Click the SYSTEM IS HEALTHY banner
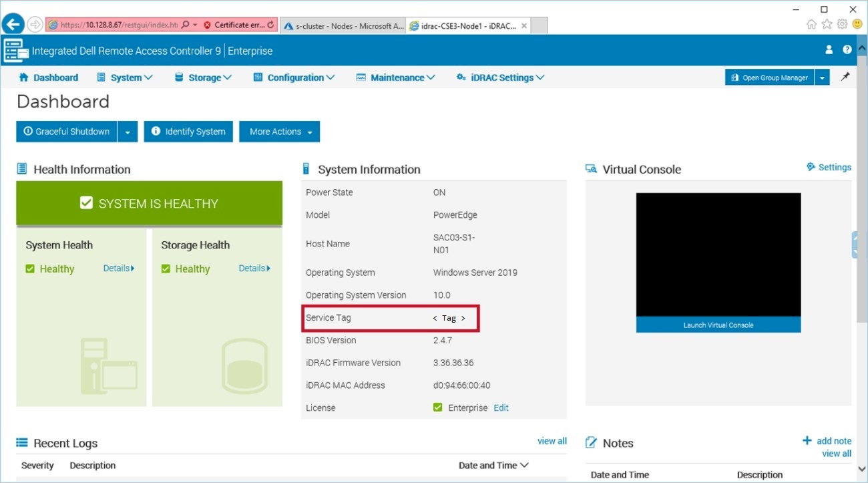 (150, 203)
